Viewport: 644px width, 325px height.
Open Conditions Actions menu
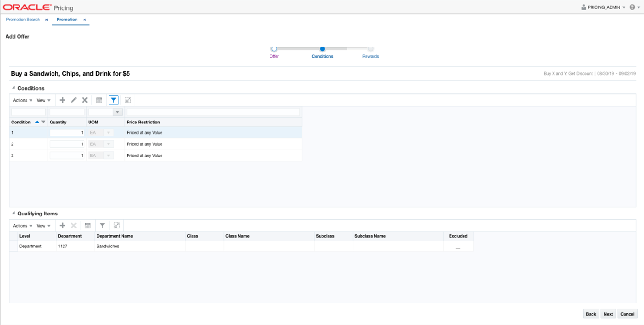click(22, 100)
